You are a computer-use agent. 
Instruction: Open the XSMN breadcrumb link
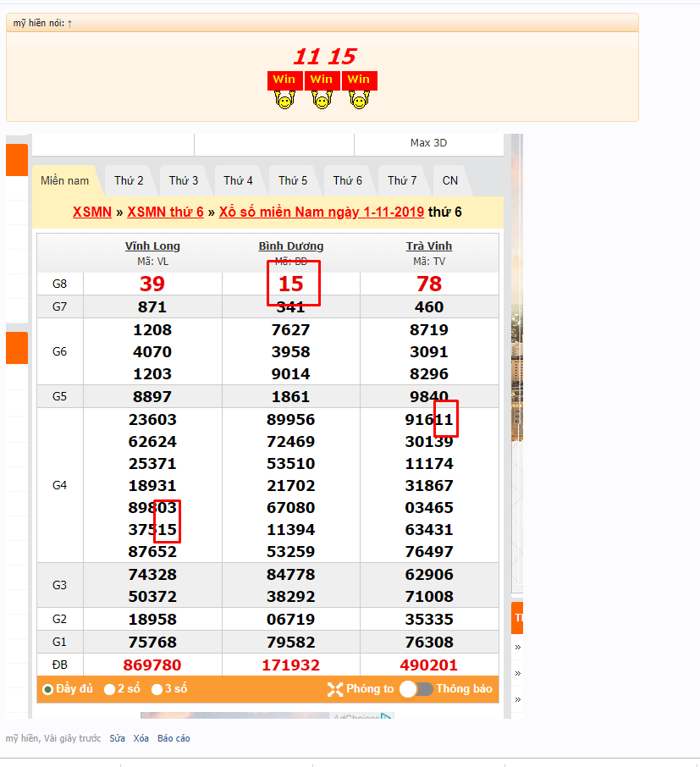(x=92, y=212)
